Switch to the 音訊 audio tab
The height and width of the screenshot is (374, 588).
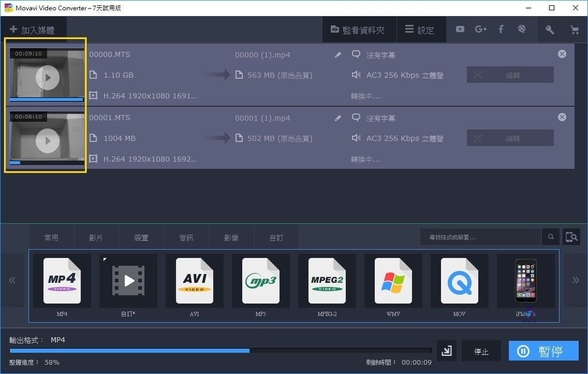click(186, 237)
